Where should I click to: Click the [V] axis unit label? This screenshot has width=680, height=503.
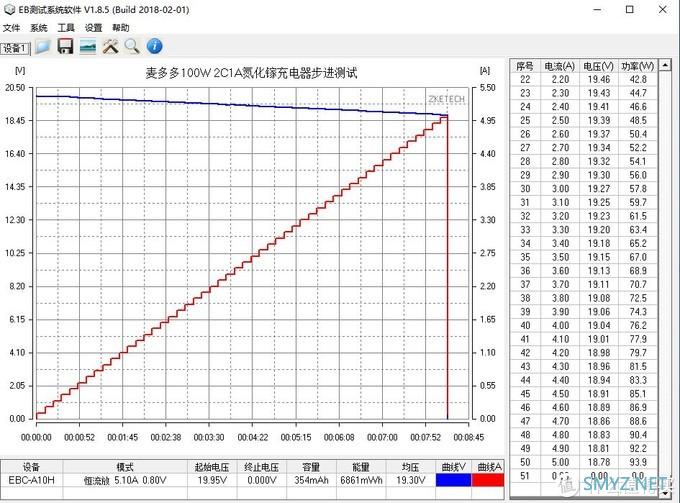[20, 70]
